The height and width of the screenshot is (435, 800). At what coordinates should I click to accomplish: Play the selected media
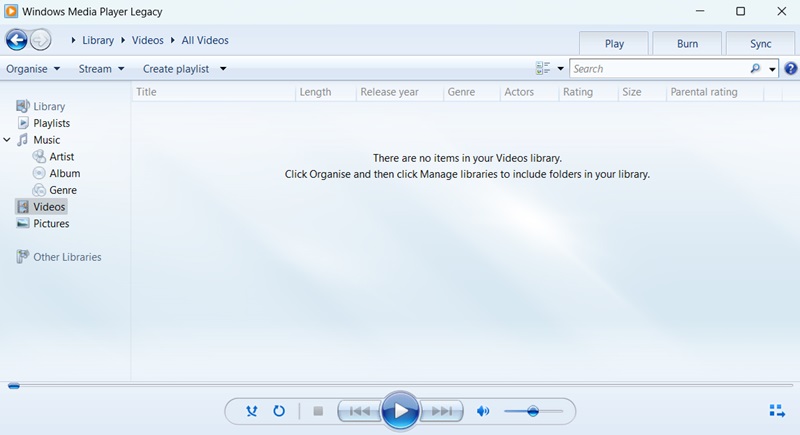click(x=400, y=411)
